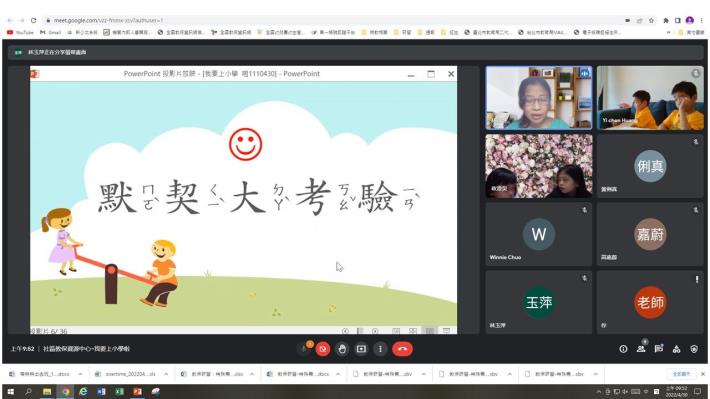The image size is (710, 399).
Task: Select the flower-background video tile
Action: [x=538, y=166]
